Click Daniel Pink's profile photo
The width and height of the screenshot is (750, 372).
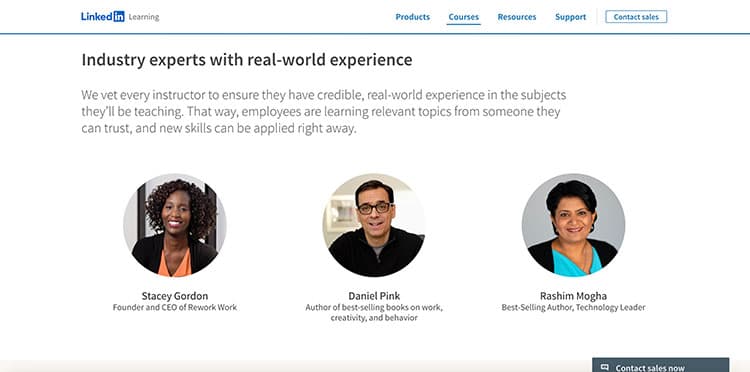pyautogui.click(x=374, y=225)
